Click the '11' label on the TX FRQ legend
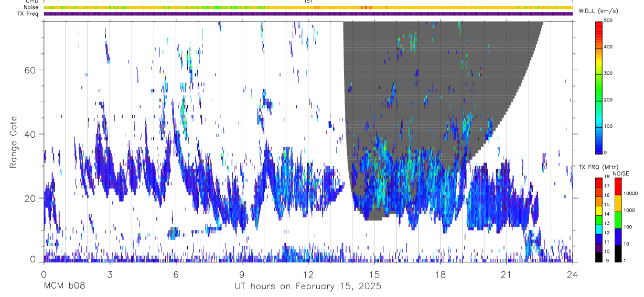 (607, 243)
